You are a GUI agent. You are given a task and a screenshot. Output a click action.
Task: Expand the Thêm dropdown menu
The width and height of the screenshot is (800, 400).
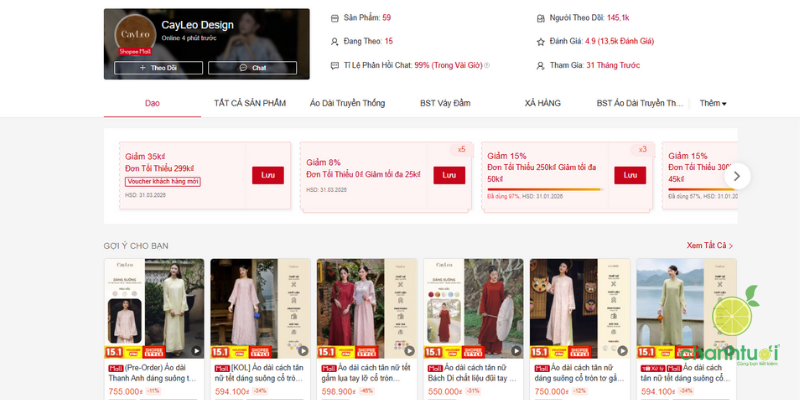712,103
